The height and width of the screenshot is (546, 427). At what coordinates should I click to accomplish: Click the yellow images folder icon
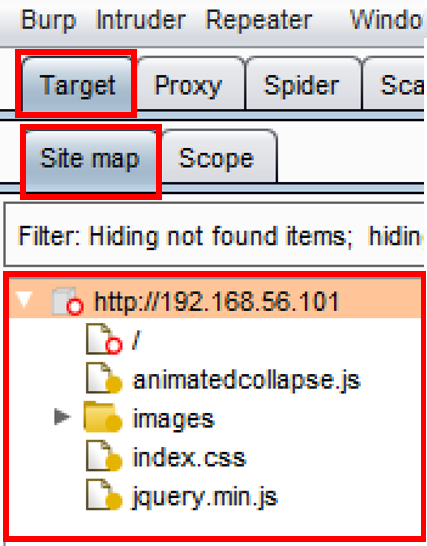click(x=103, y=417)
